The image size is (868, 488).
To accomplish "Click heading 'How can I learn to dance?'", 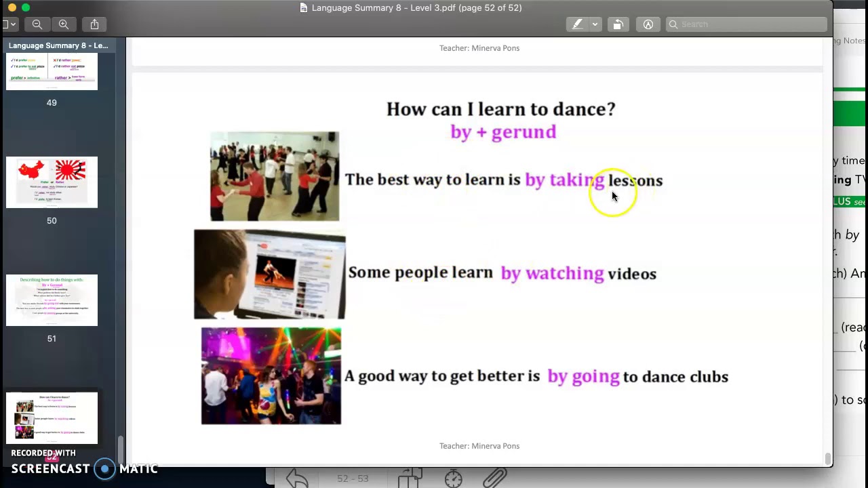I will [x=500, y=109].
